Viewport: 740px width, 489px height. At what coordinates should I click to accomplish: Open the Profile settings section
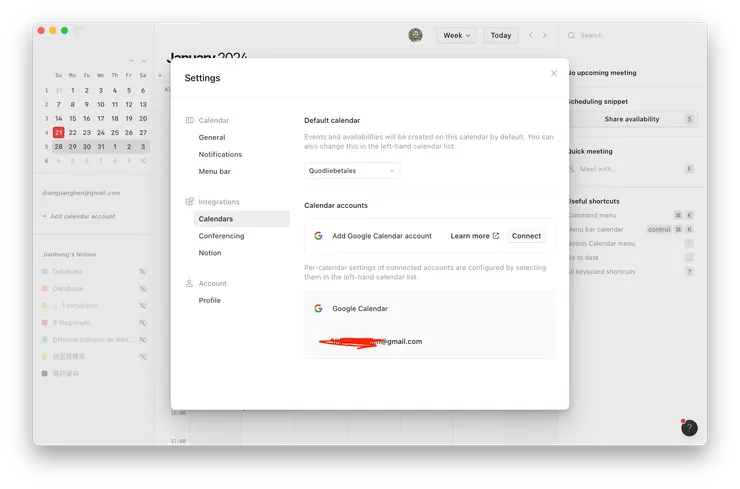pyautogui.click(x=210, y=300)
